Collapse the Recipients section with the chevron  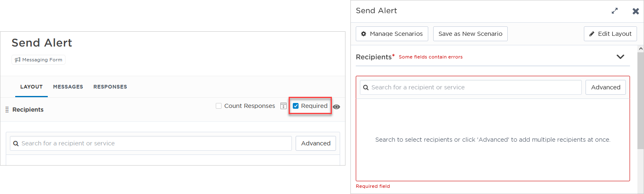(621, 57)
